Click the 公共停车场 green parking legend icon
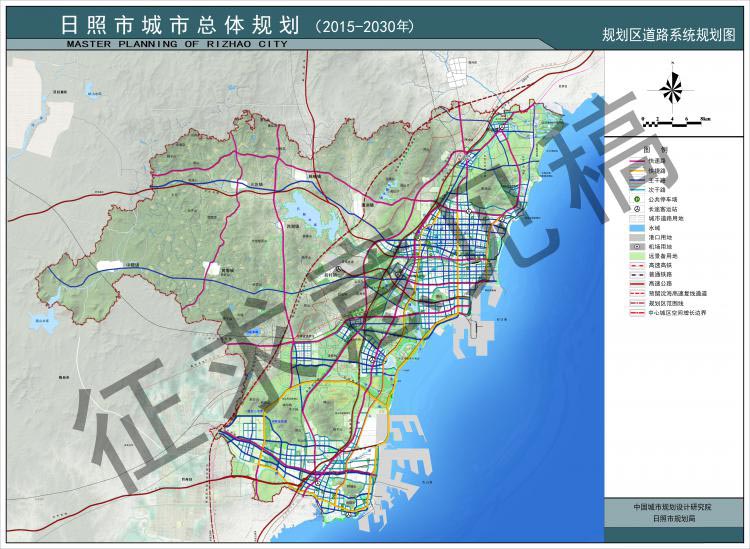Viewport: 750px width, 549px height. 636,200
